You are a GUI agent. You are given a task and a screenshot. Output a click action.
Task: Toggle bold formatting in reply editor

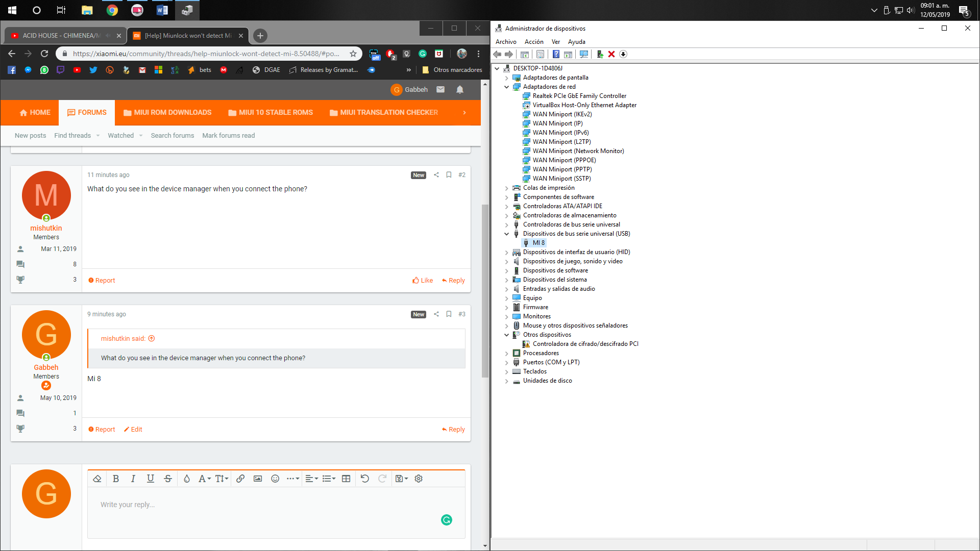point(116,479)
